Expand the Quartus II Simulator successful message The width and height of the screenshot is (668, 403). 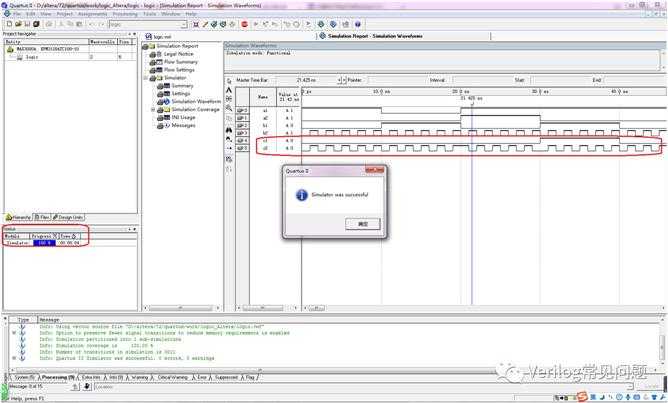(x=14, y=358)
